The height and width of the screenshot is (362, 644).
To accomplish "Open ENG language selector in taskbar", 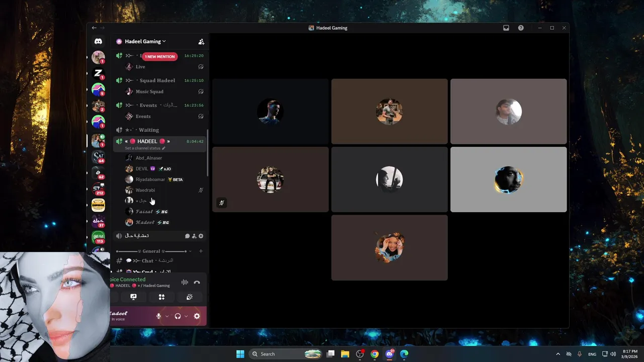I will [x=592, y=354].
